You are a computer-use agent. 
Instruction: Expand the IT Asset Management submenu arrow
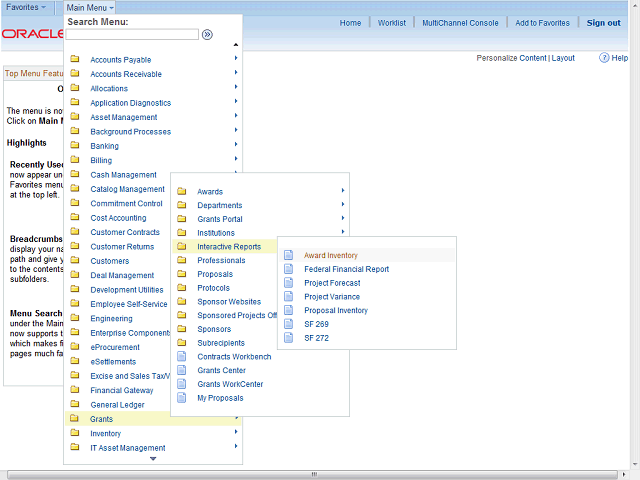click(236, 446)
